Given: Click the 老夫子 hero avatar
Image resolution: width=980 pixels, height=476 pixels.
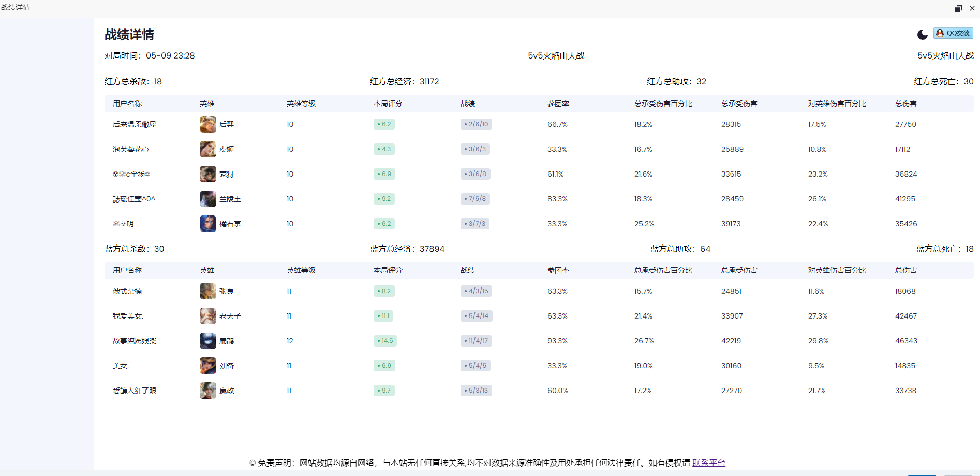Looking at the screenshot, I should (208, 316).
